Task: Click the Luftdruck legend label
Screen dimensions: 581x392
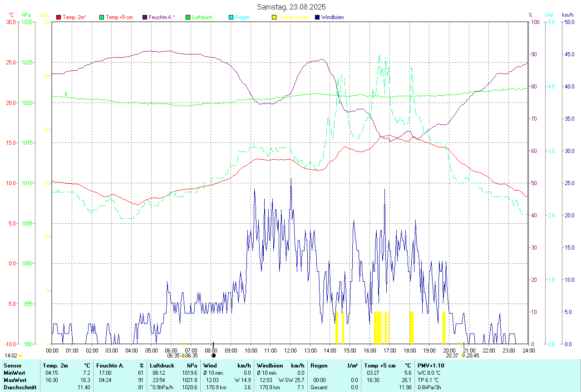Action: point(202,17)
